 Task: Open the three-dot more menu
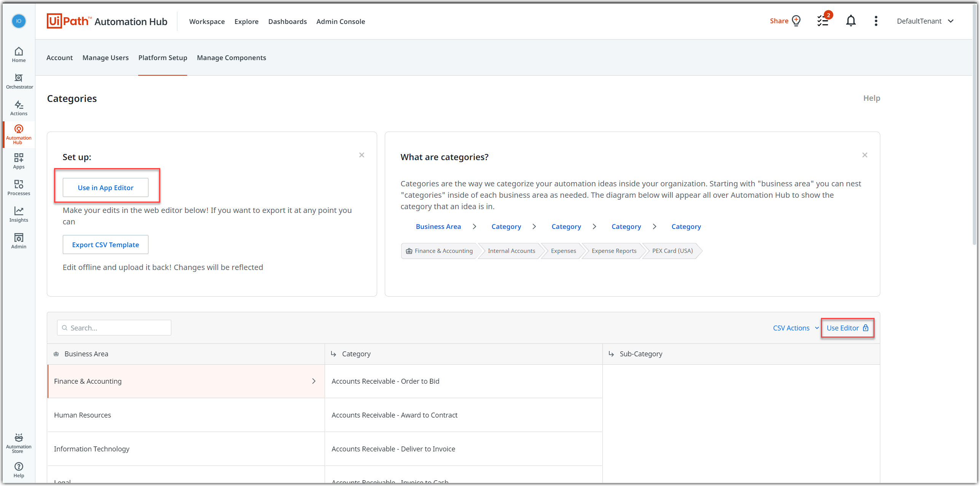click(876, 21)
